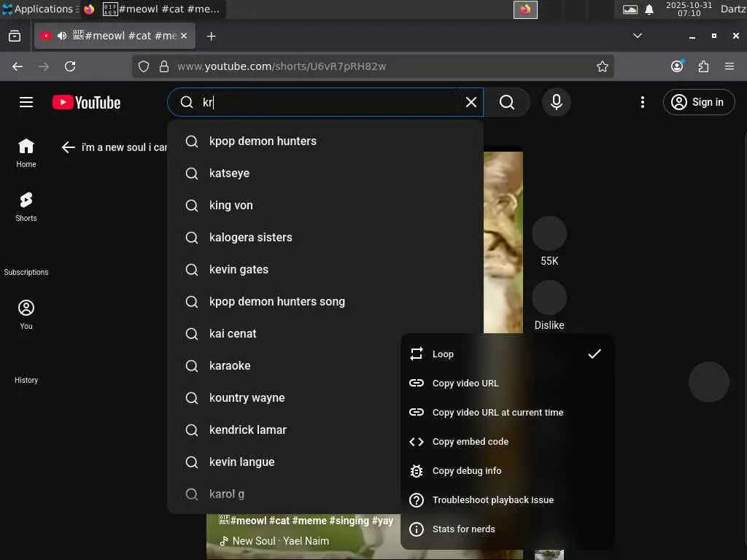Mute the tab with the speaker icon
747x560 pixels.
pyautogui.click(x=62, y=36)
